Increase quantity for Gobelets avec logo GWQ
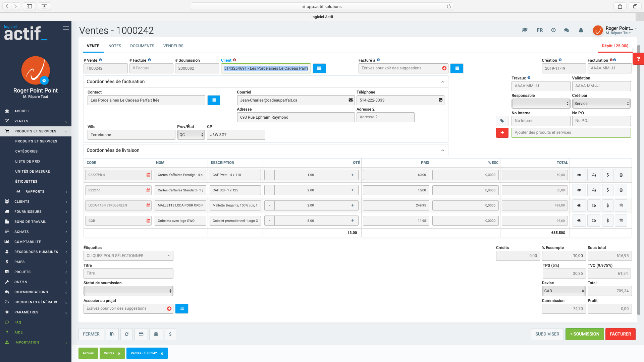Image resolution: width=644 pixels, height=362 pixels. tap(353, 221)
